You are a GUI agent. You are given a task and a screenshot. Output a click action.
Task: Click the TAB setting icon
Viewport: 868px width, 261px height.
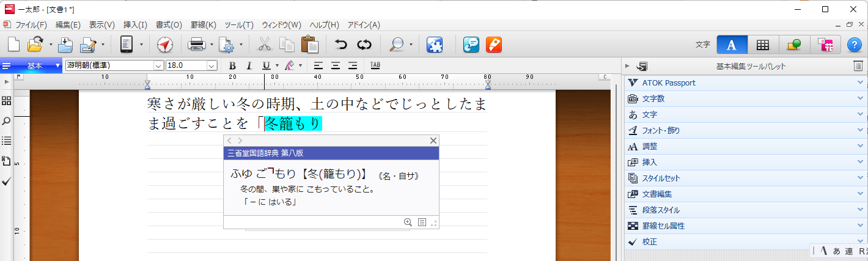375,65
